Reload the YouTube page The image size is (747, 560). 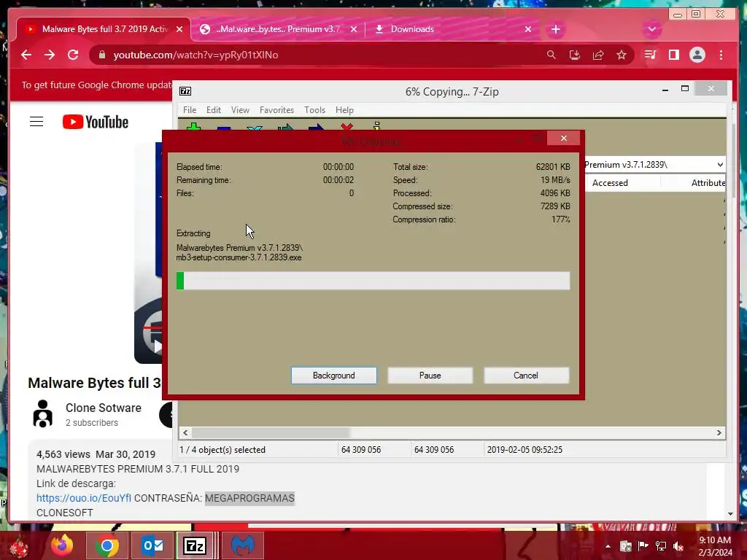[73, 55]
